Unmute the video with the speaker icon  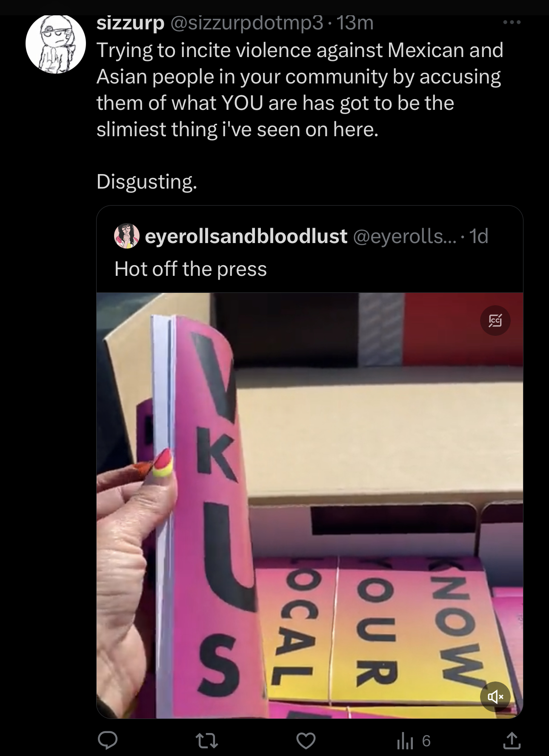495,697
